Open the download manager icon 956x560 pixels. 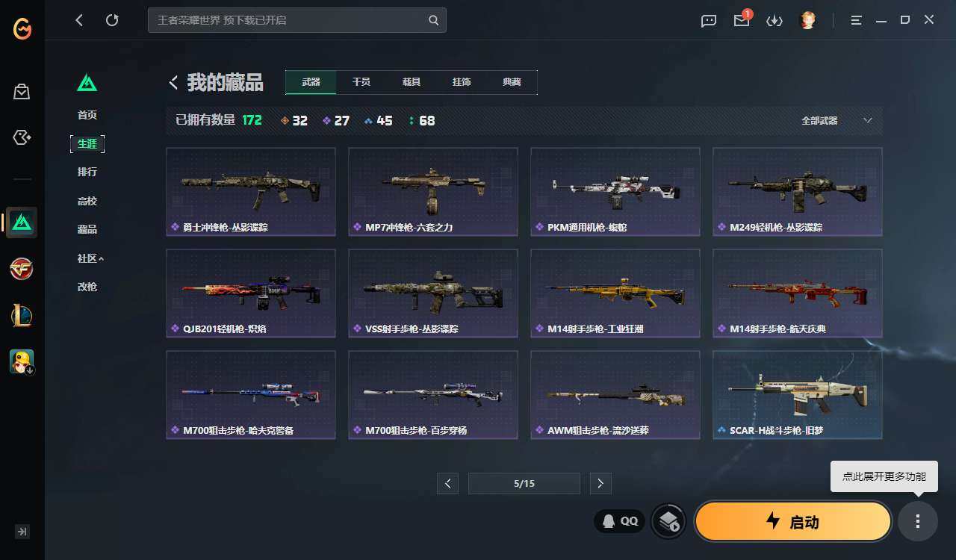[x=775, y=20]
